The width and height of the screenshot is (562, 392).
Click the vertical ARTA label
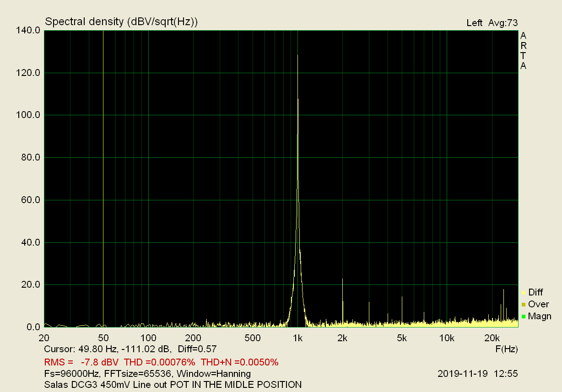pyautogui.click(x=523, y=51)
